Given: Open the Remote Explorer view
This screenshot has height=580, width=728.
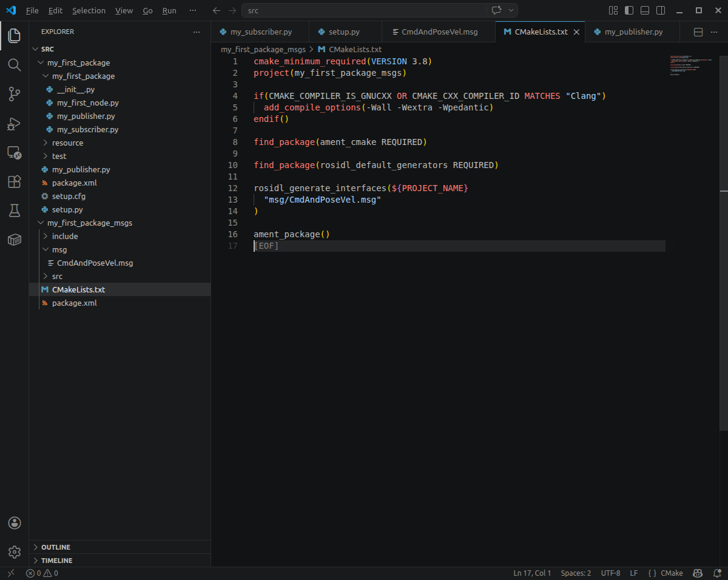Looking at the screenshot, I should point(15,152).
